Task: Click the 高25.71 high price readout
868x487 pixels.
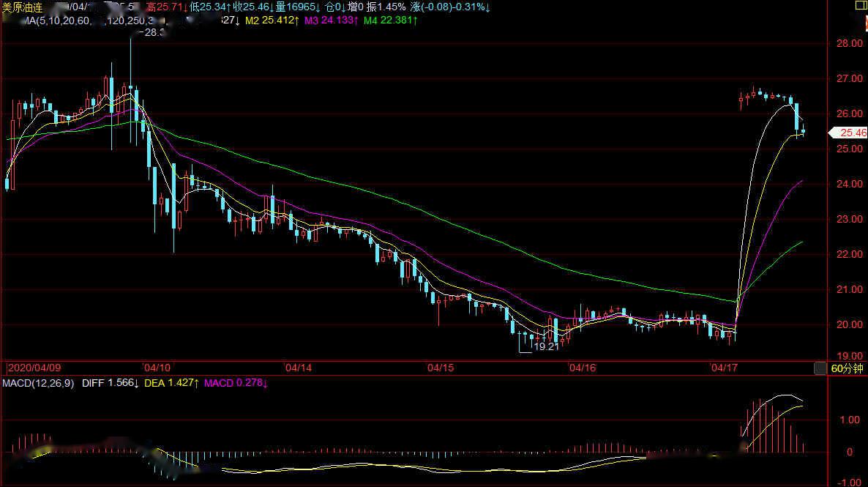Action: click(x=167, y=7)
